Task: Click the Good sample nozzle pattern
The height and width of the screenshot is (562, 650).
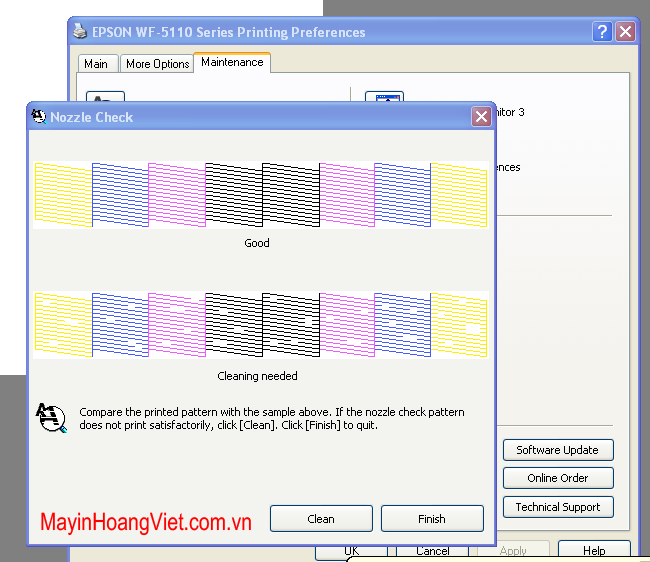Action: click(261, 195)
